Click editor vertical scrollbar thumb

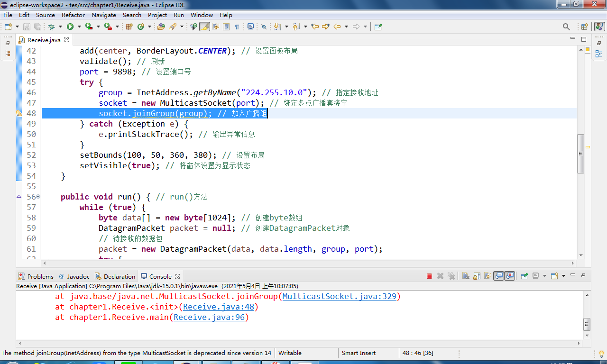click(x=580, y=154)
